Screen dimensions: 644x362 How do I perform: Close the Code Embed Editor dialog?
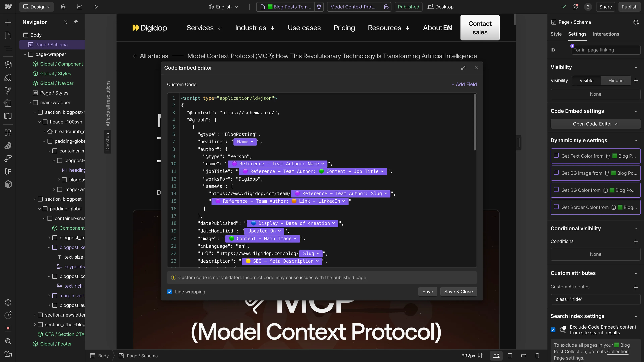tap(476, 68)
